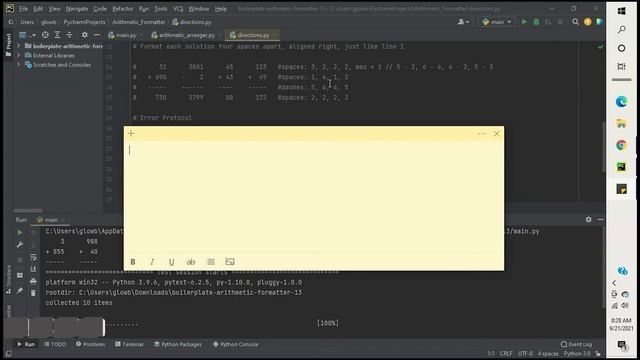The width and height of the screenshot is (640, 360).
Task: Run main with the green play button
Action: 524,22
